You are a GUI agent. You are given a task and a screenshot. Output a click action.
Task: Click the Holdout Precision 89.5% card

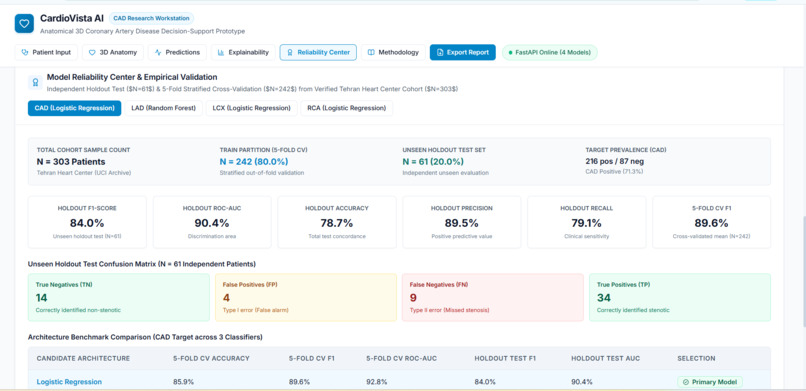click(x=462, y=222)
